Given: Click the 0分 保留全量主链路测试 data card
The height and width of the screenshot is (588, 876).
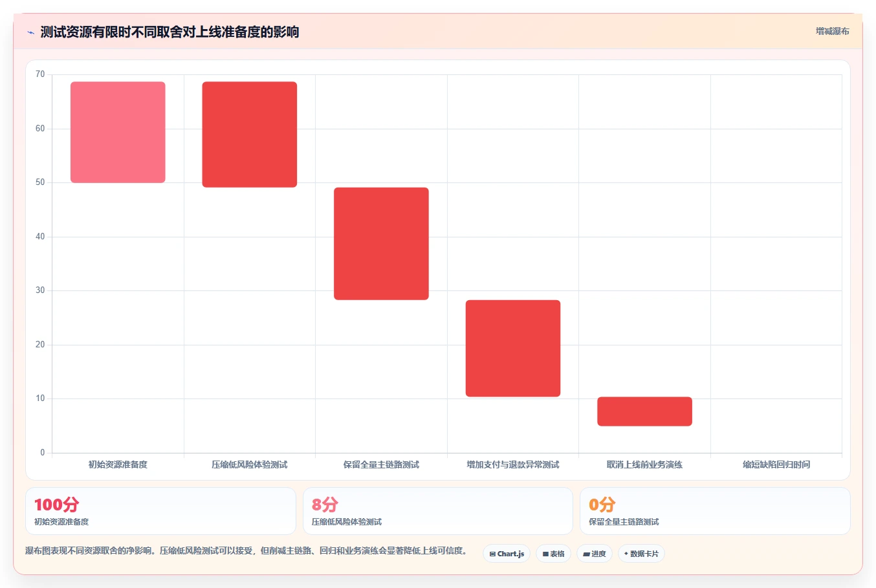Looking at the screenshot, I should [x=715, y=511].
